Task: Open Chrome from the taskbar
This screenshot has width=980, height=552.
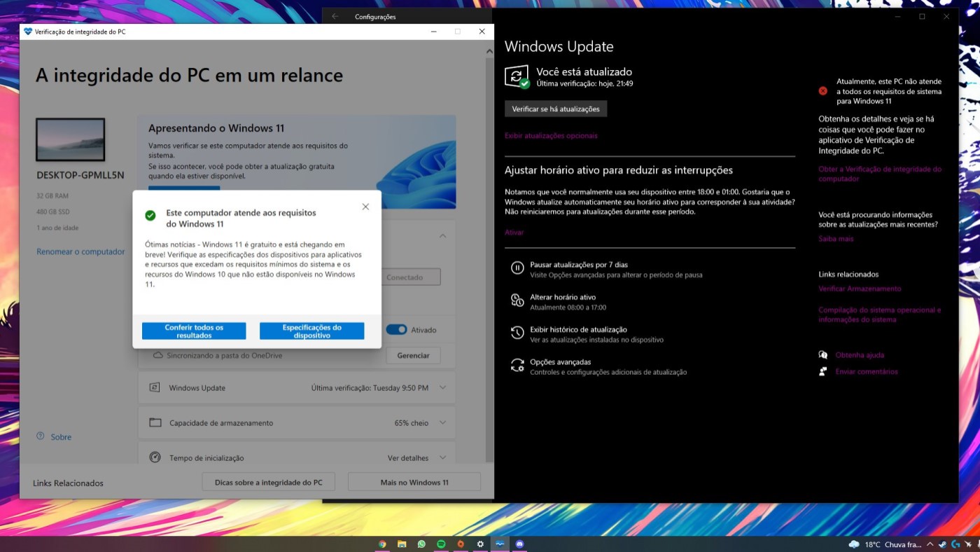Action: 382,544
